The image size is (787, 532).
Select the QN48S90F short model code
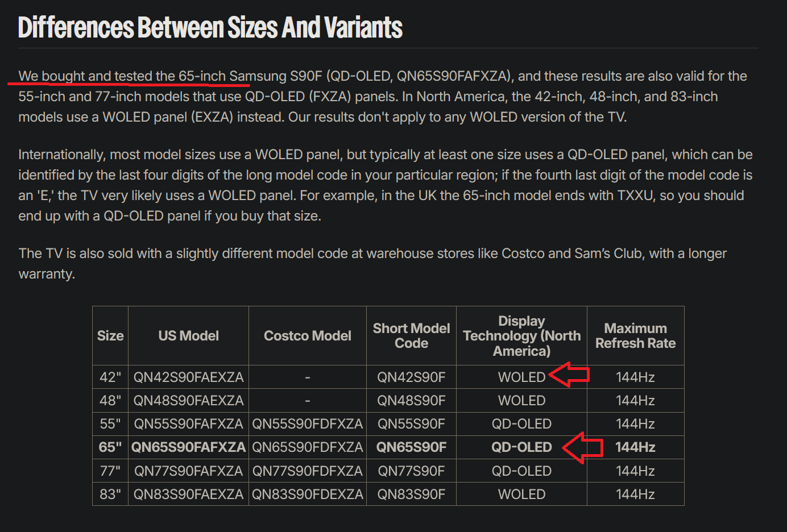[x=411, y=401]
